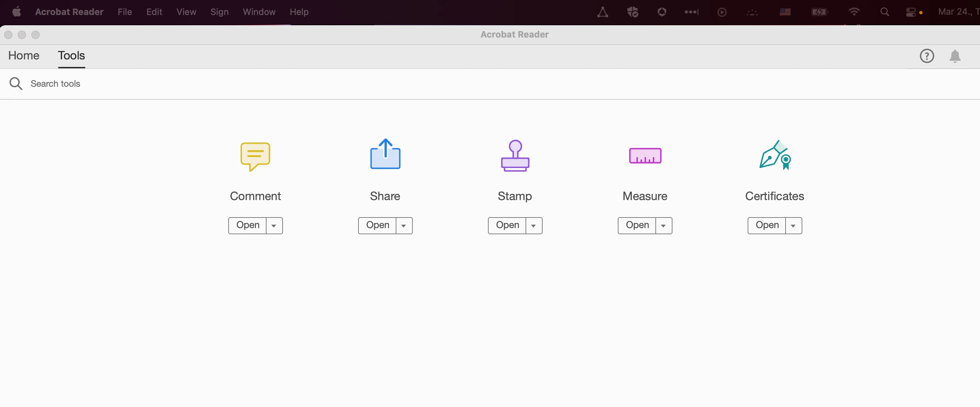Click the Measure ruler icon
980x407 pixels.
(x=645, y=156)
